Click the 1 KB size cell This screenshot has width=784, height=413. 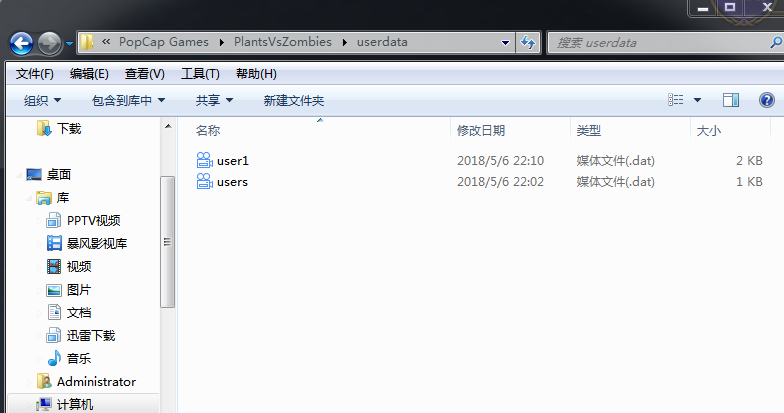(749, 182)
